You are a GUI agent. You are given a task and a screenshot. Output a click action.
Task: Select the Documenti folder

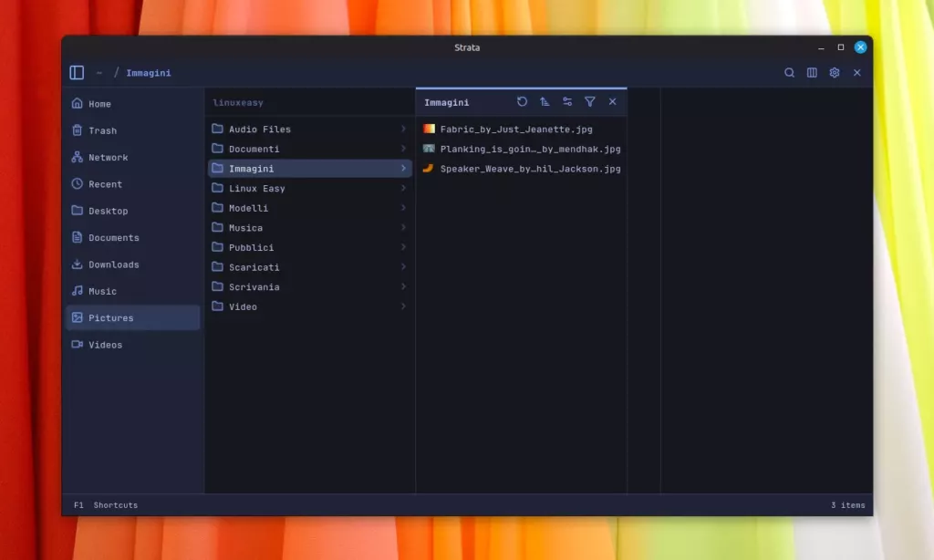[310, 149]
